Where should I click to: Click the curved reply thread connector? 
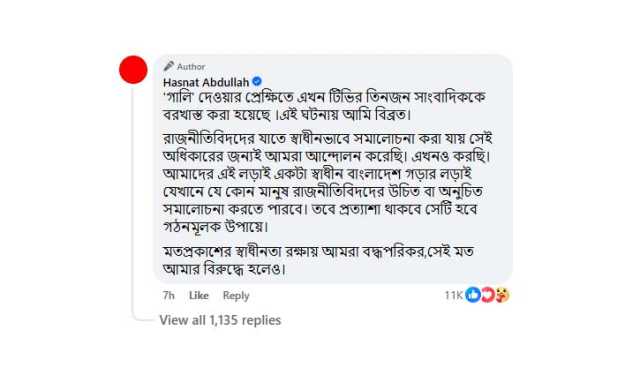coord(143,316)
